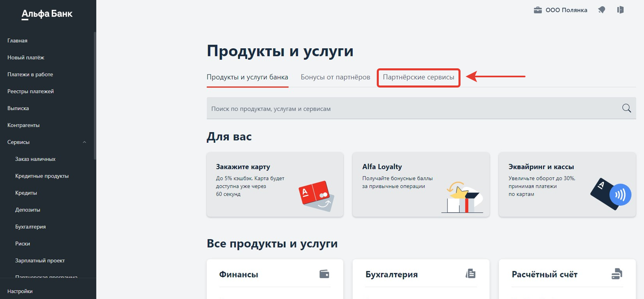Open the Alfa Loyalty offer title

click(x=382, y=166)
